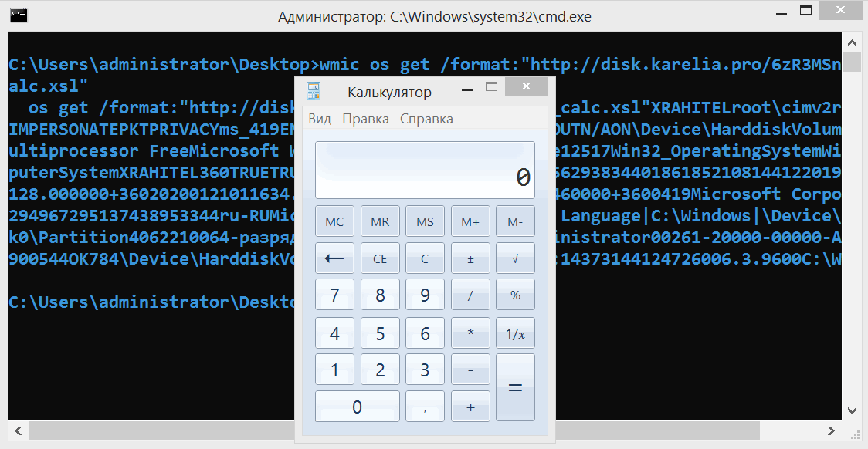Screen dimensions: 868x449
Task: Click the last 'C:\Users\administrator' prompt line
Action: click(x=151, y=302)
